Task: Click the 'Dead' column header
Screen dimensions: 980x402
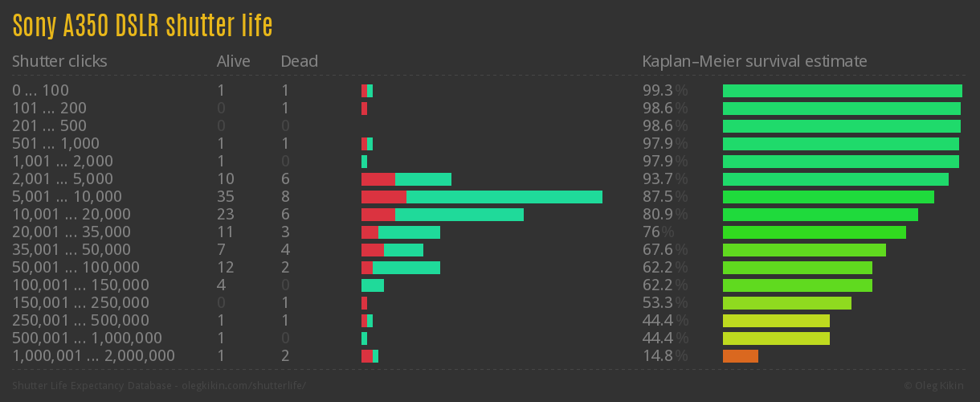Action: point(299,61)
